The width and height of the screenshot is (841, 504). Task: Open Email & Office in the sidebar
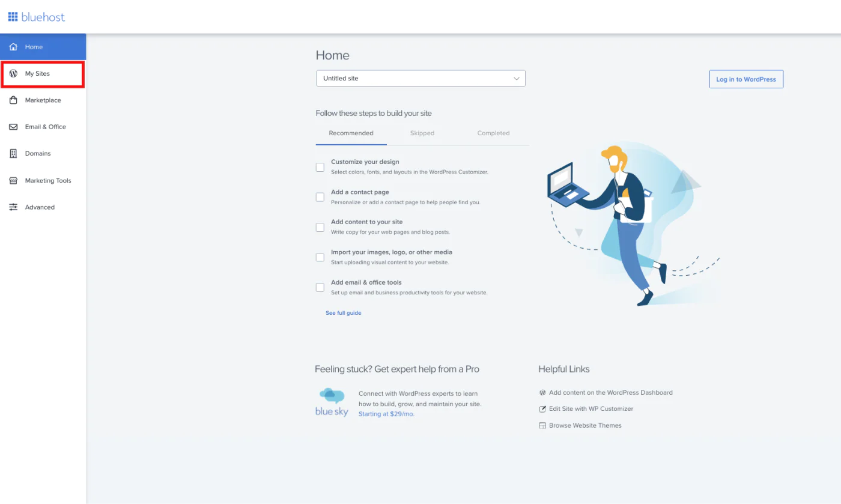[43, 127]
